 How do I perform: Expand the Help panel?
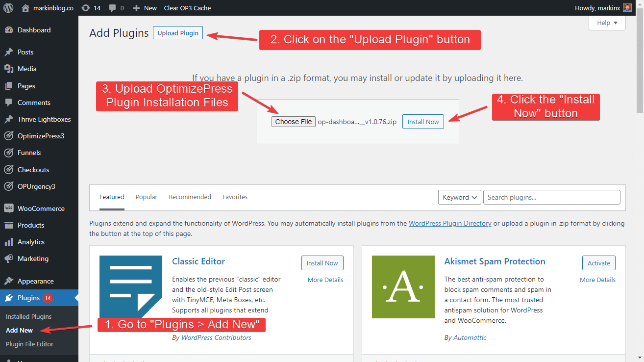coord(607,23)
